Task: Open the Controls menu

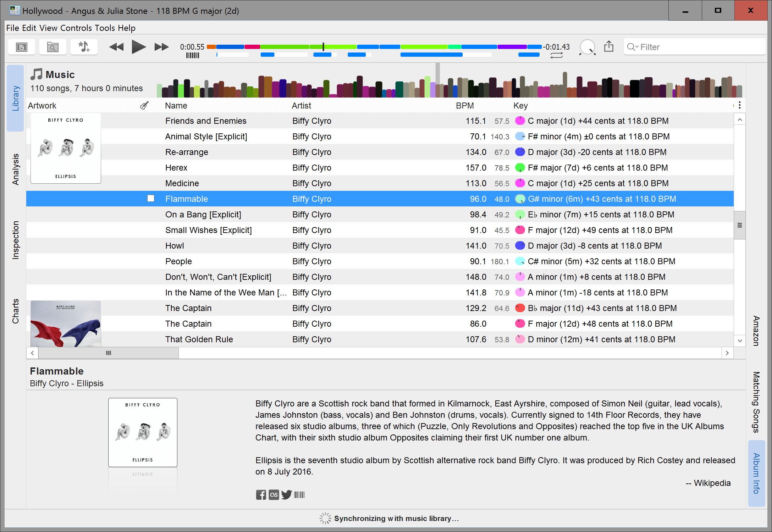Action: pos(76,28)
